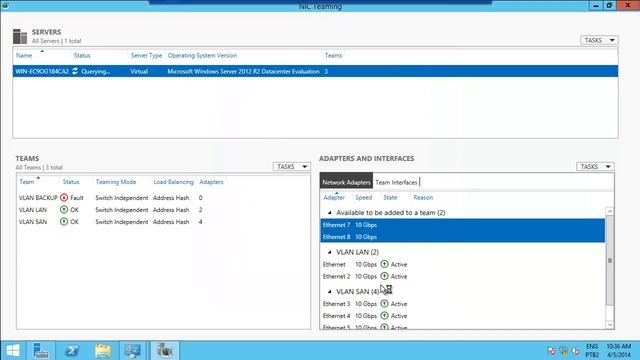Viewport: 640px width, 360px height.
Task: Click the OK status icon for VLAN LAN
Action: [x=64, y=210]
